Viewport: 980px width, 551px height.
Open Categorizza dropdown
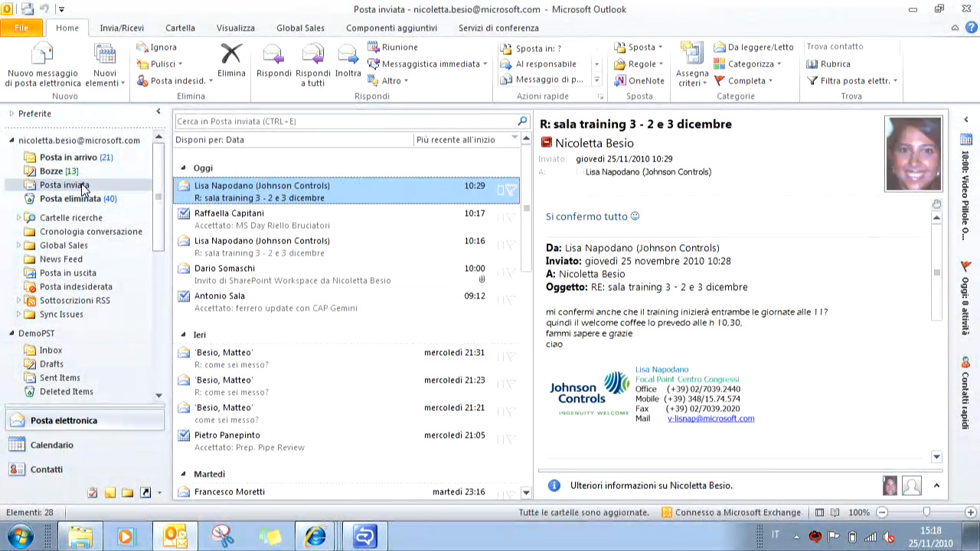tap(747, 64)
